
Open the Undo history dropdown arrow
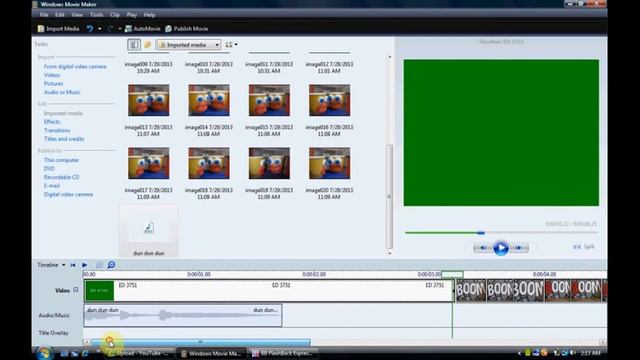[100, 29]
